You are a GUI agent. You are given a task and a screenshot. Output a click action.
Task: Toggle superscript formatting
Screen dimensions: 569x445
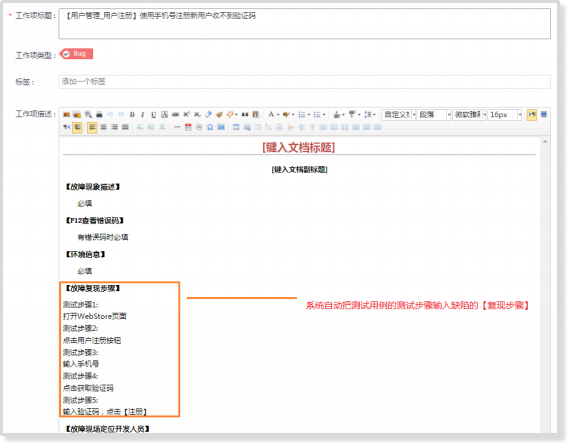(x=186, y=115)
